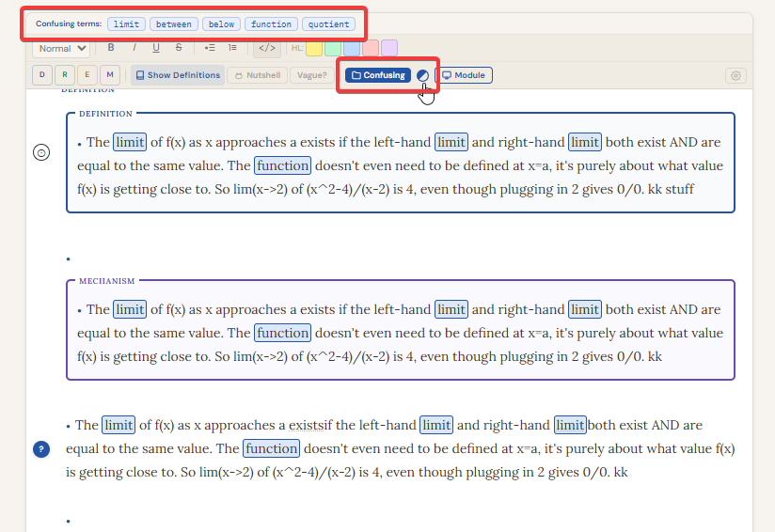Click the Nutshell button
This screenshot has height=532, width=775.
(258, 75)
